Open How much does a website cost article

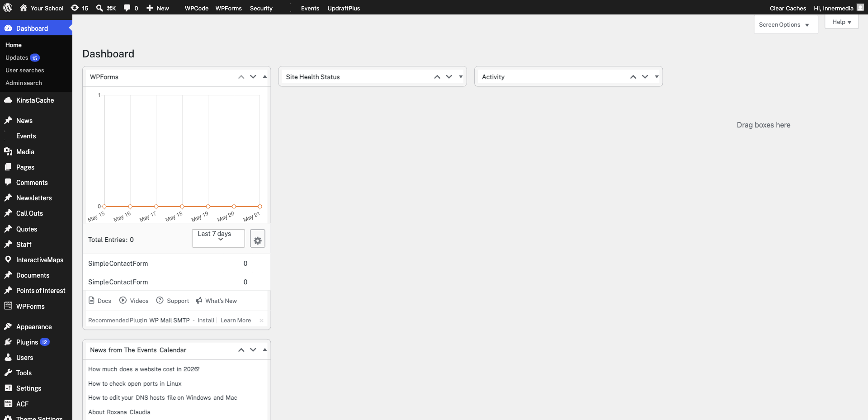144,369
